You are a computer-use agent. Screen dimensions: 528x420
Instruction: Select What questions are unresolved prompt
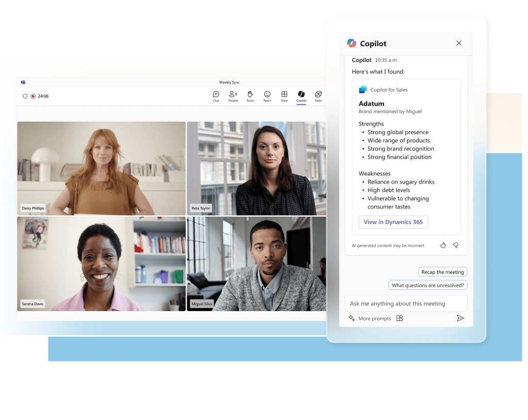[x=427, y=285]
